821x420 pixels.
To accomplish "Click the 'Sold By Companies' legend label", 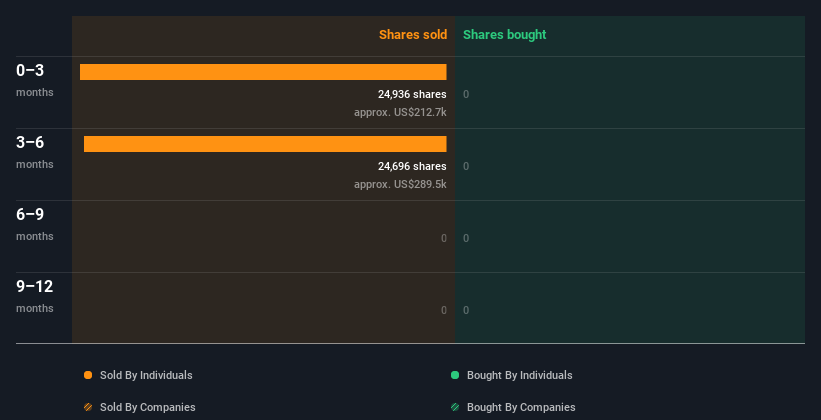I will 148,407.
